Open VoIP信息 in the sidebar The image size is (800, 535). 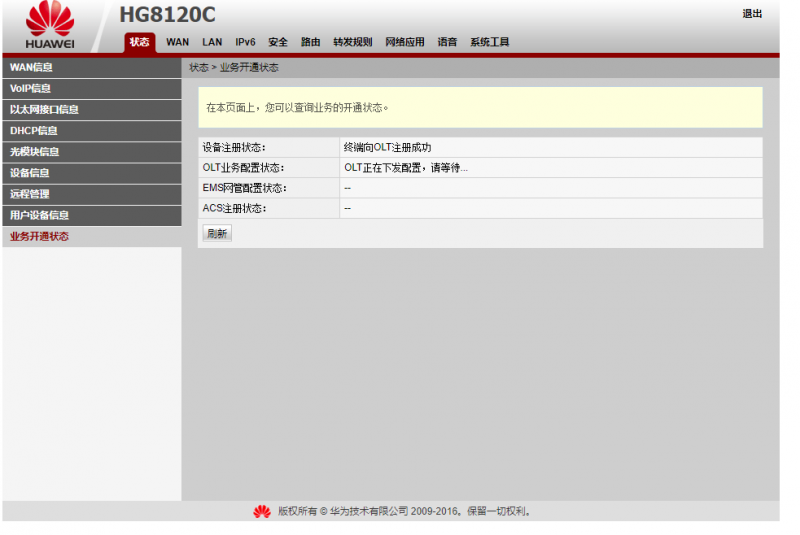coord(92,89)
